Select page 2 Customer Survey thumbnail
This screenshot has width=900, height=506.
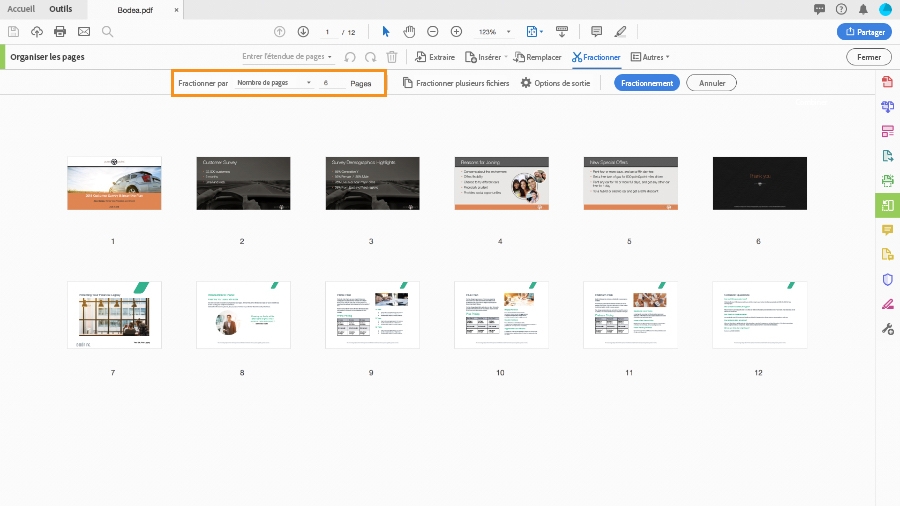coord(243,183)
